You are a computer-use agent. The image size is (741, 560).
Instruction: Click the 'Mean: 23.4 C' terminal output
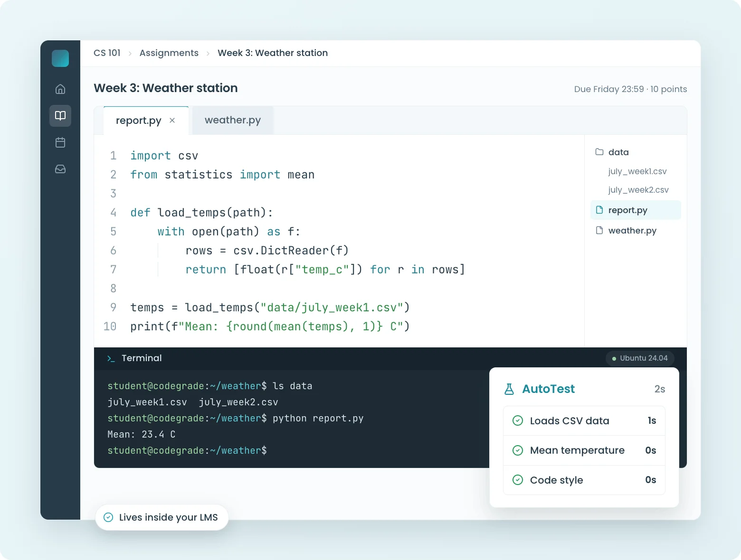(x=142, y=434)
